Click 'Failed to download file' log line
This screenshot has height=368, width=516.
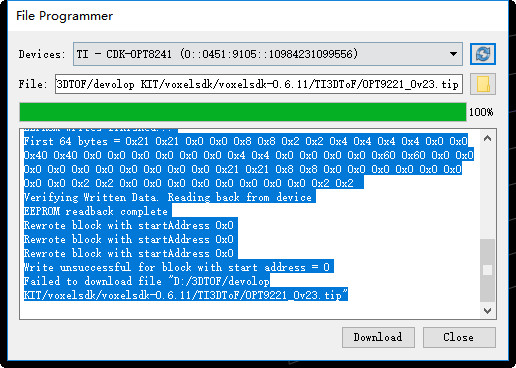tap(147, 281)
